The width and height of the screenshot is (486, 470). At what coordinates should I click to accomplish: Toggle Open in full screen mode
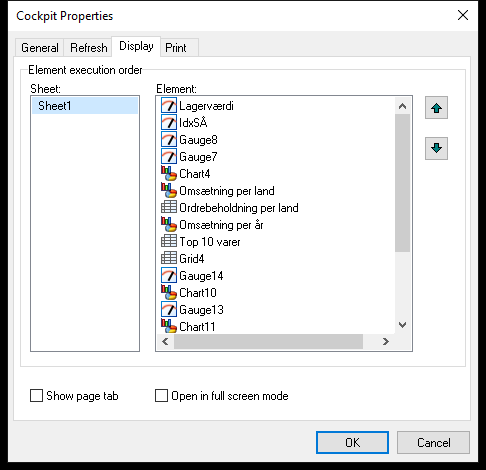(x=161, y=396)
